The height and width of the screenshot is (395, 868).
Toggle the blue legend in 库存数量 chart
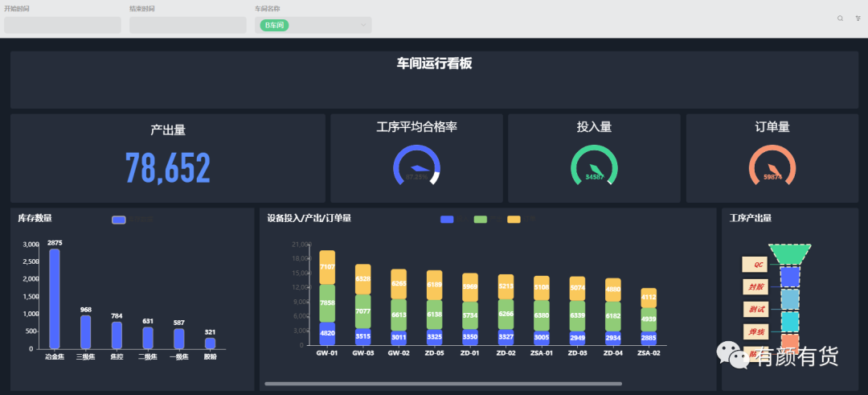click(x=119, y=220)
